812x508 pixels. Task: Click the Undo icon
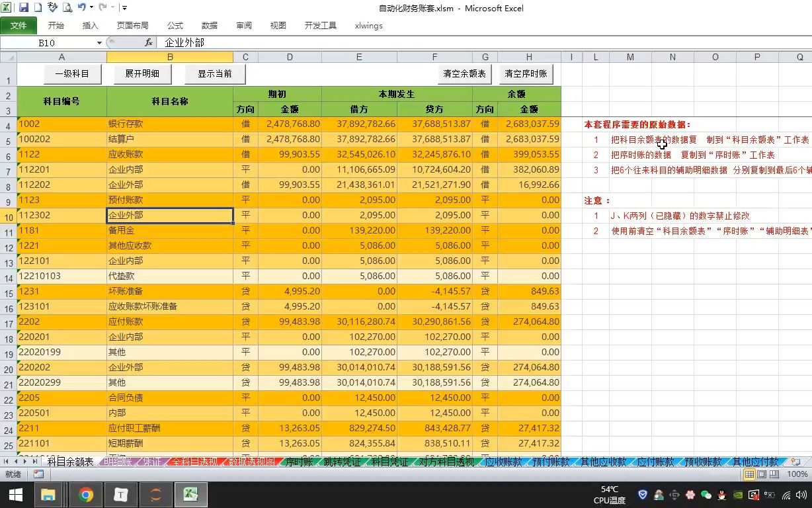(82, 8)
